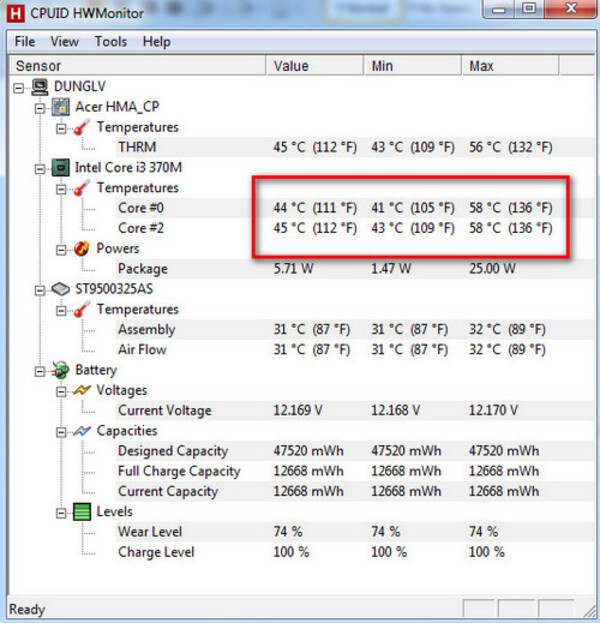Click the Acer HMA_CP label
600x623 pixels.
tap(117, 107)
